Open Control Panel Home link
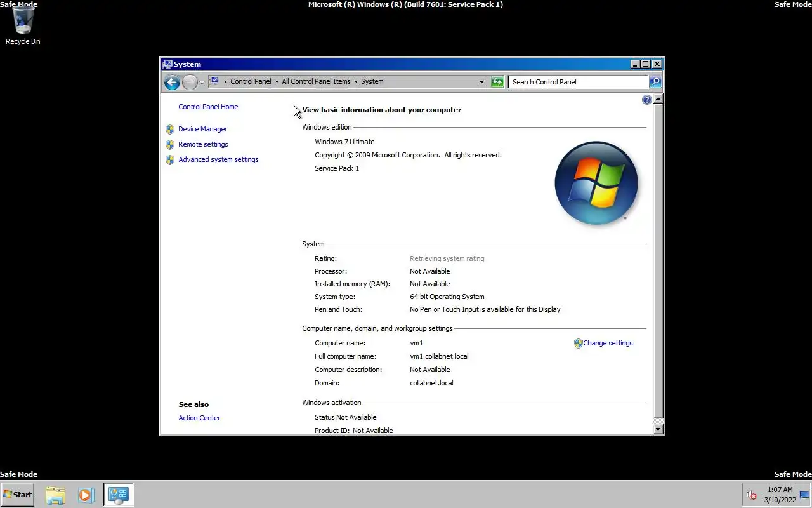The width and height of the screenshot is (812, 508). click(208, 107)
